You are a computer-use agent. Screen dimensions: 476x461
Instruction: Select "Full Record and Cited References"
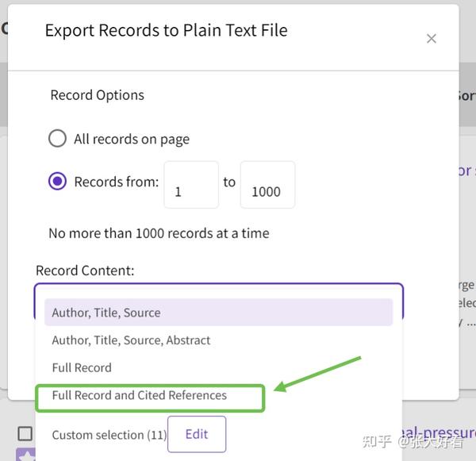(x=140, y=395)
